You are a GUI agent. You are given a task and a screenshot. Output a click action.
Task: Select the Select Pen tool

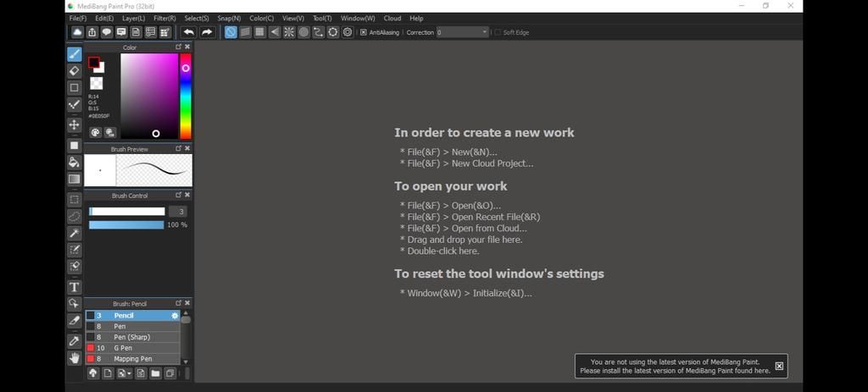tap(75, 250)
